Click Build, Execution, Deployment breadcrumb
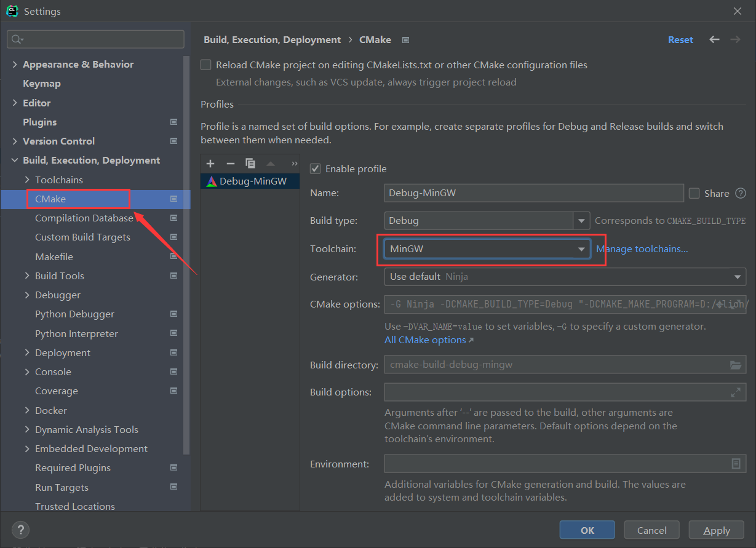The height and width of the screenshot is (548, 756). click(x=272, y=39)
